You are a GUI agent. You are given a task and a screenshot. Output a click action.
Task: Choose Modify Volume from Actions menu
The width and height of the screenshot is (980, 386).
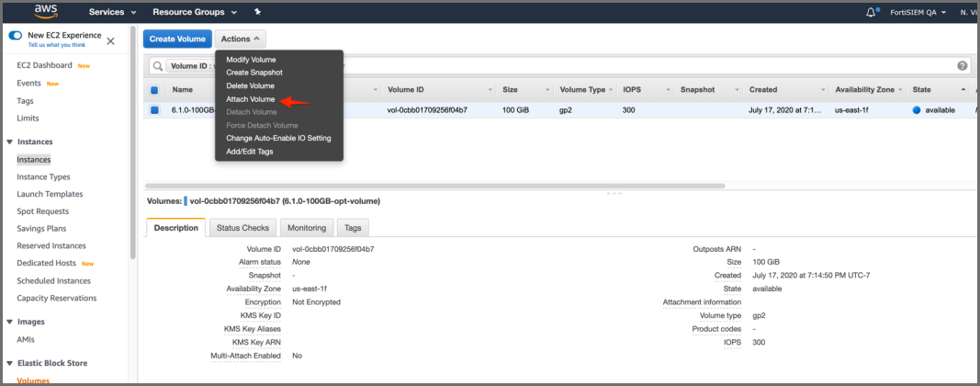[251, 60]
